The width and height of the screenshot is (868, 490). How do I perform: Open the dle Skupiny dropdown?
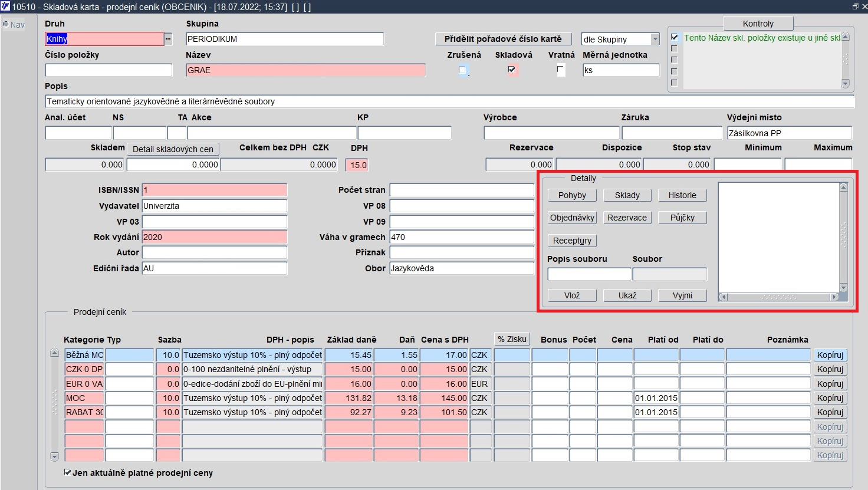pyautogui.click(x=655, y=39)
